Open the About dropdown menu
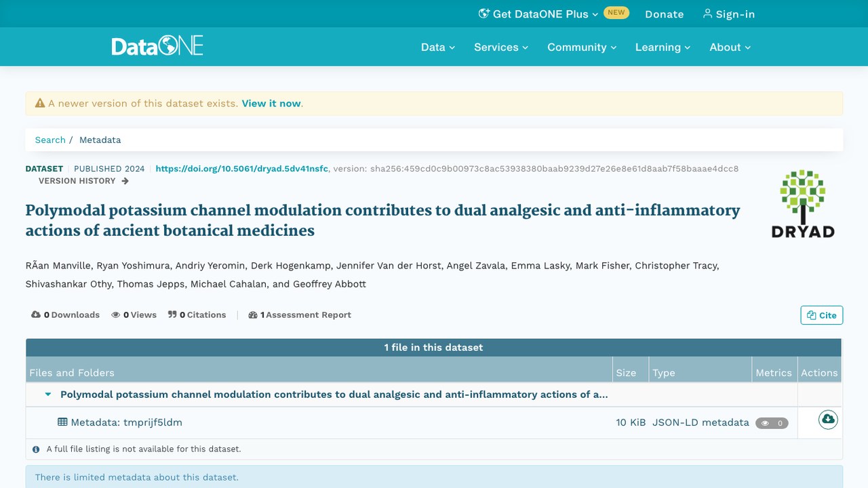Screen dimensions: 868x488 [730, 47]
